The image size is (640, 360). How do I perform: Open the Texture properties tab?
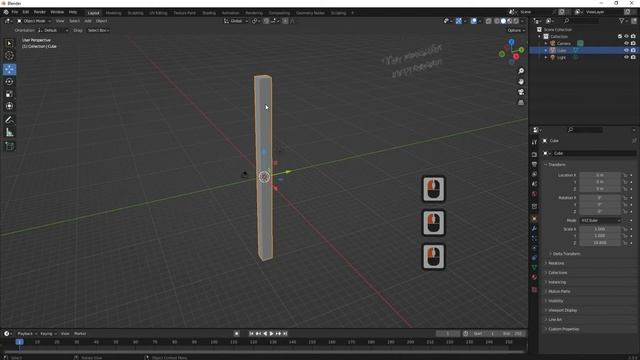tap(534, 290)
